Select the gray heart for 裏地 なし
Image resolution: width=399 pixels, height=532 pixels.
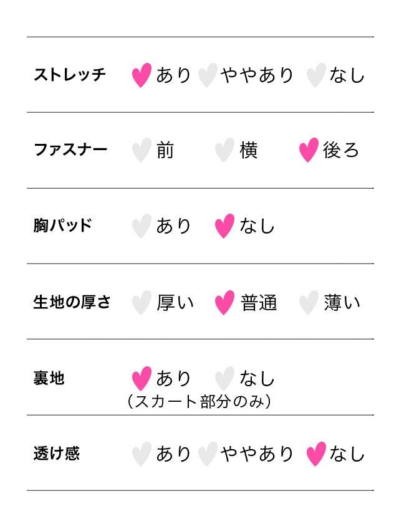click(x=224, y=378)
